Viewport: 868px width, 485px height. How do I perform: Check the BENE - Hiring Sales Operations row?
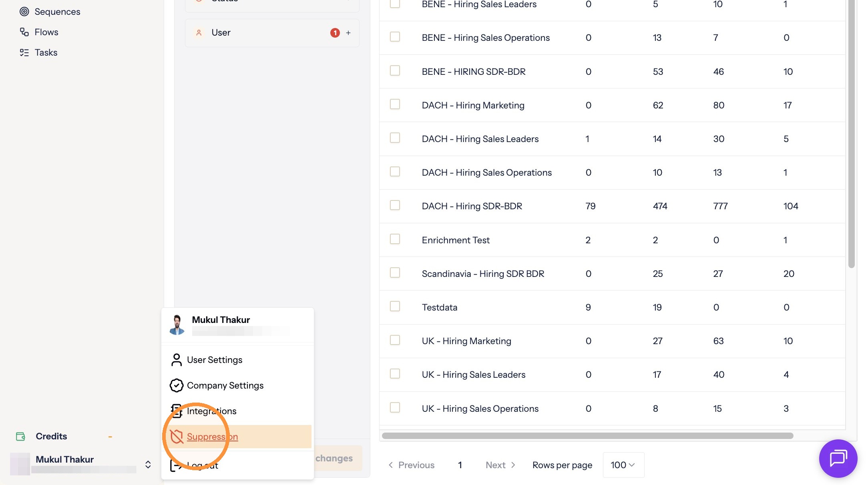[x=395, y=37]
